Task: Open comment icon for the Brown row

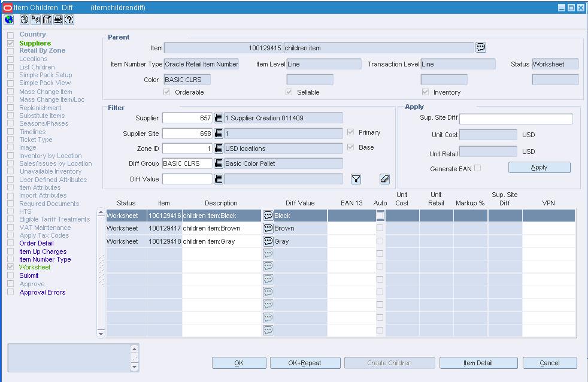Action: 268,228
